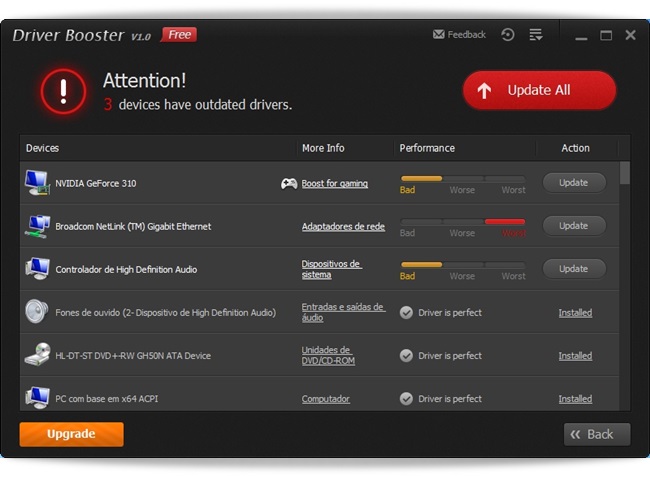The height and width of the screenshot is (477, 650).
Task: Click the Attention! heading
Action: coord(144,80)
